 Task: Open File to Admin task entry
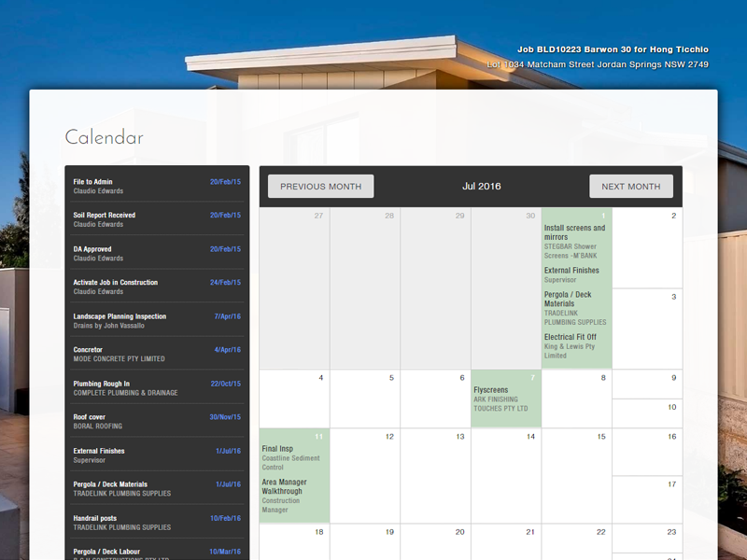[157, 186]
